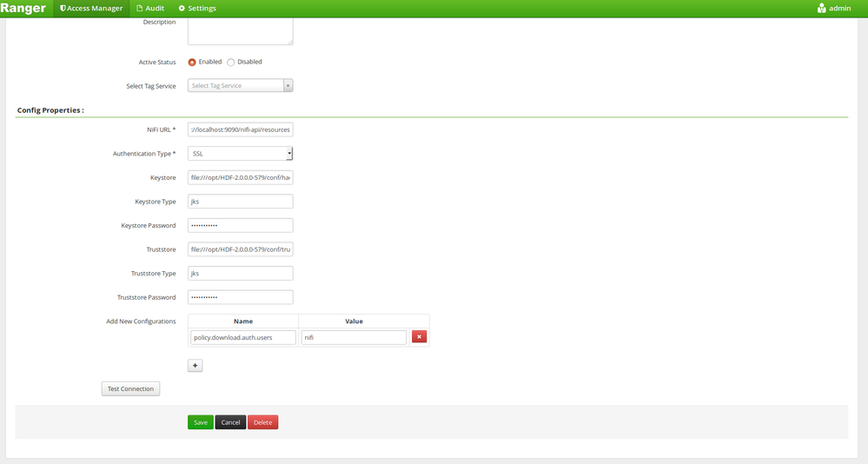Click the Cancel button
The image size is (868, 464).
(230, 422)
